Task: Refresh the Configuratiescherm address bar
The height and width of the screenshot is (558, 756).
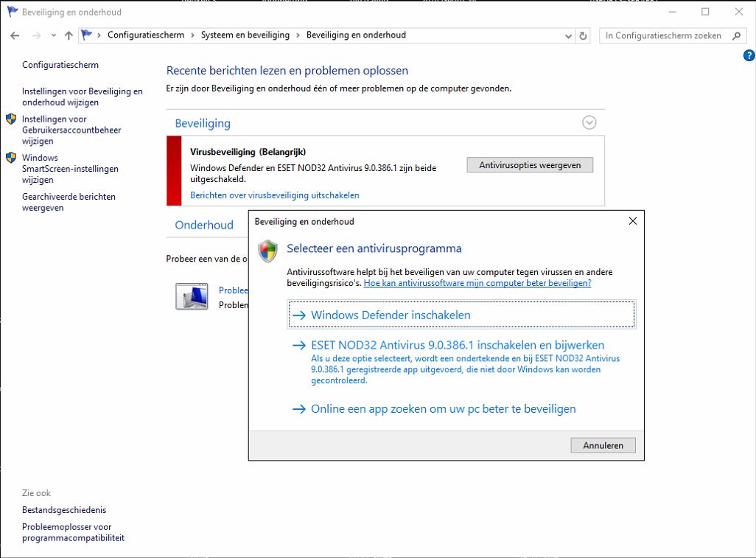Action: (583, 35)
